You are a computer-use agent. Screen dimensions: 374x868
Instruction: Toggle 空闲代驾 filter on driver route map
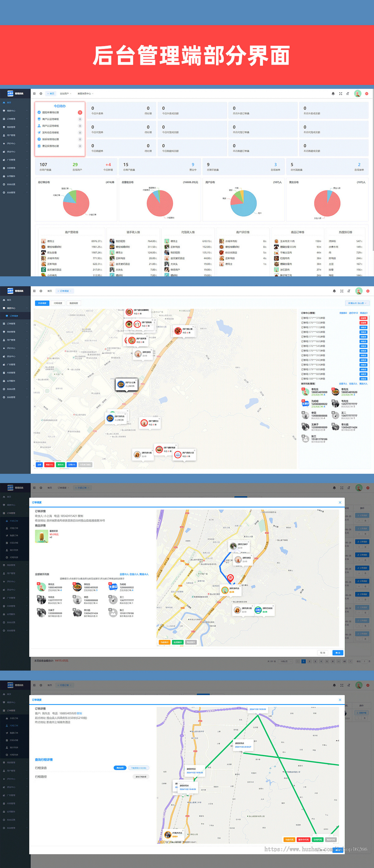point(317,840)
